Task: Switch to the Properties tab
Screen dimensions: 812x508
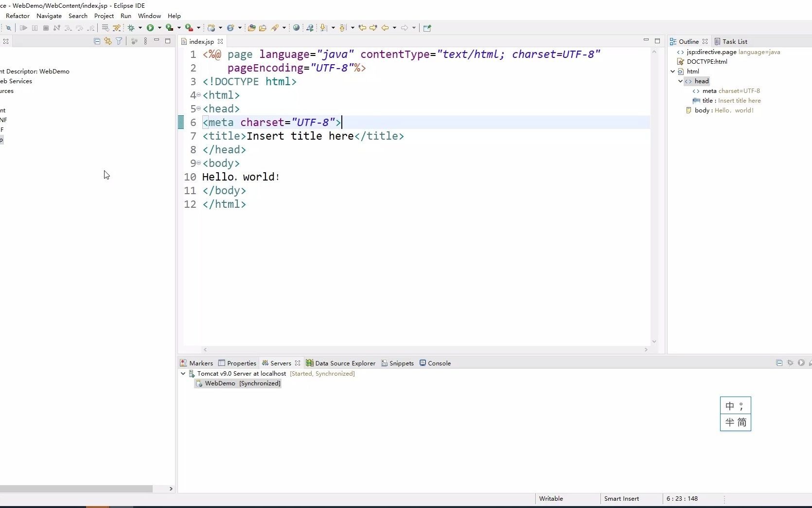Action: click(237, 363)
